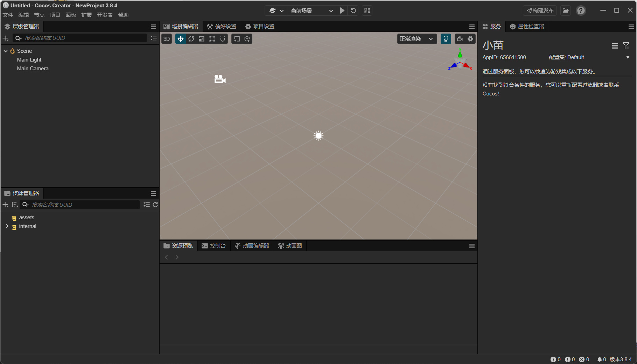Open the preview platform dropdown
The width and height of the screenshot is (637, 364).
pos(276,10)
